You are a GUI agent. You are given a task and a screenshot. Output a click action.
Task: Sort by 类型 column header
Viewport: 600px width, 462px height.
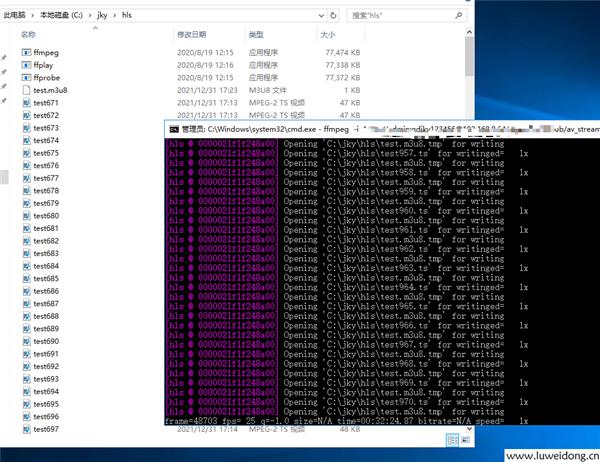256,34
